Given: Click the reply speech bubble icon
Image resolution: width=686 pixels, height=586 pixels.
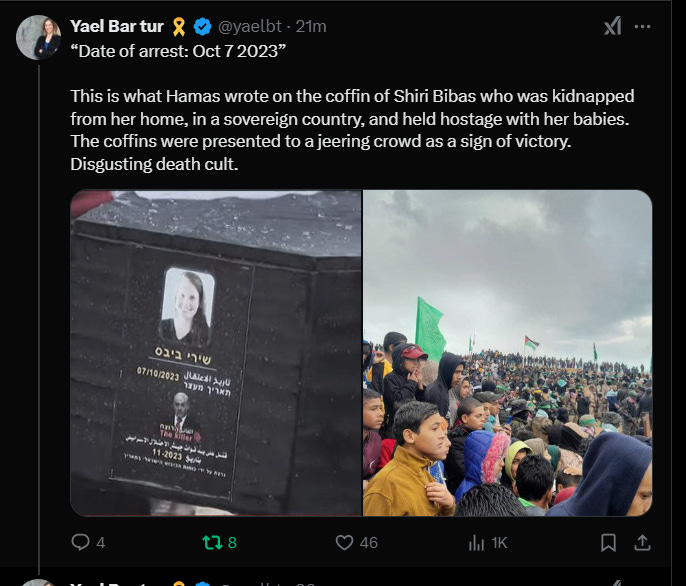Looking at the screenshot, I should point(80,542).
